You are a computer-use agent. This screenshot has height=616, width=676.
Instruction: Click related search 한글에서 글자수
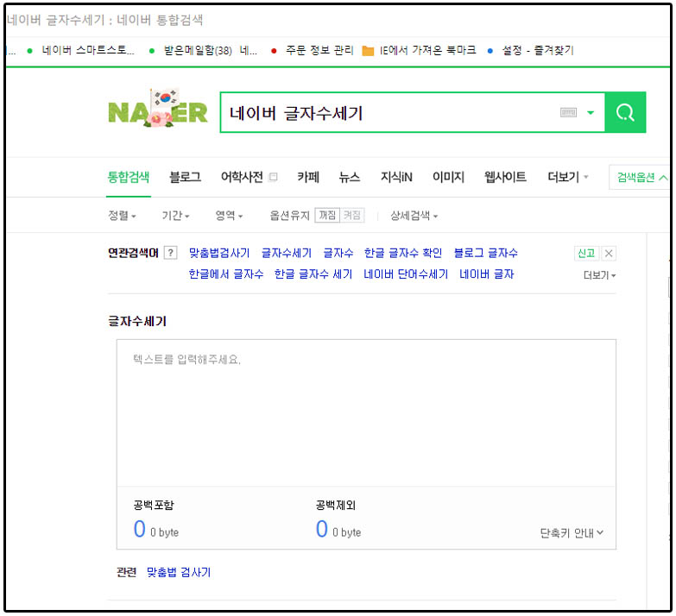(x=226, y=274)
